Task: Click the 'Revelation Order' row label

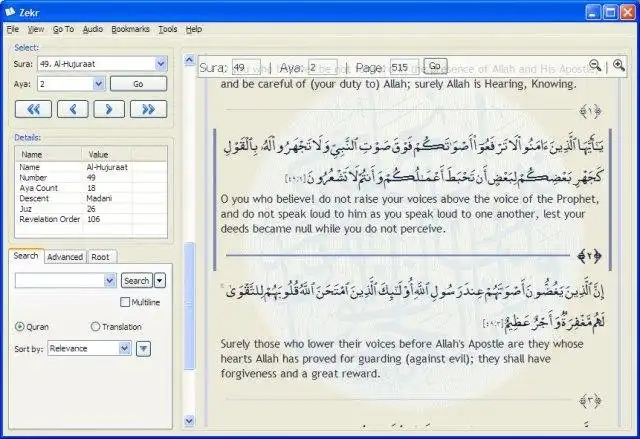Action: [x=49, y=219]
